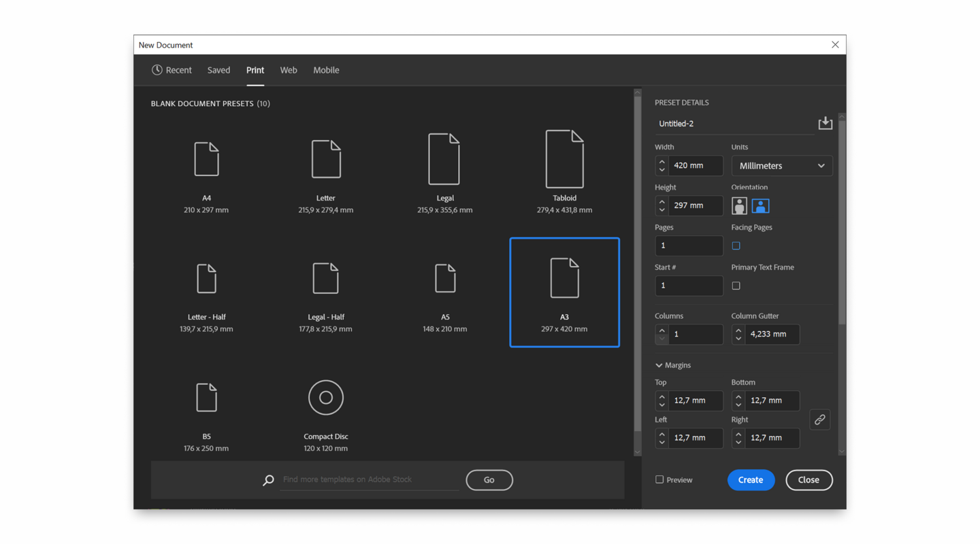Select the B5 preset page icon
Viewport: 980px width, 544px height.
tap(206, 398)
